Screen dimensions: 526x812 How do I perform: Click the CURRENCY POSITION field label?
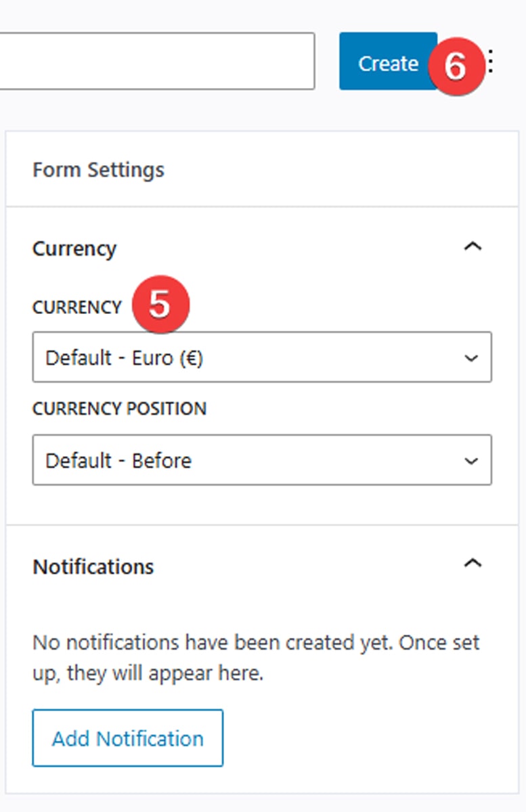click(x=119, y=409)
